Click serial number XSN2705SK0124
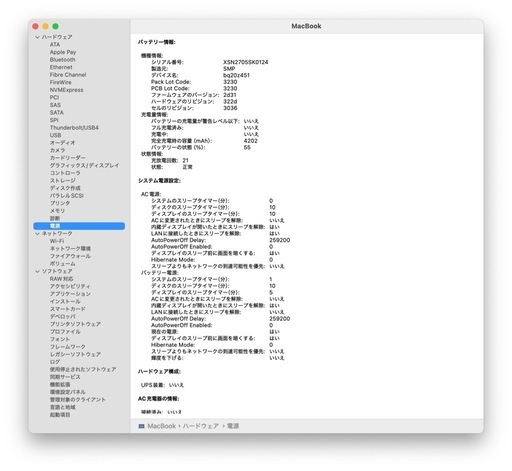Image resolution: width=512 pixels, height=471 pixels. [246, 62]
